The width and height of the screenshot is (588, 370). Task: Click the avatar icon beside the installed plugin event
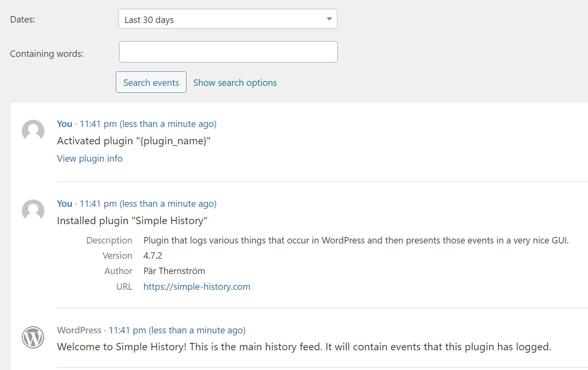point(33,210)
